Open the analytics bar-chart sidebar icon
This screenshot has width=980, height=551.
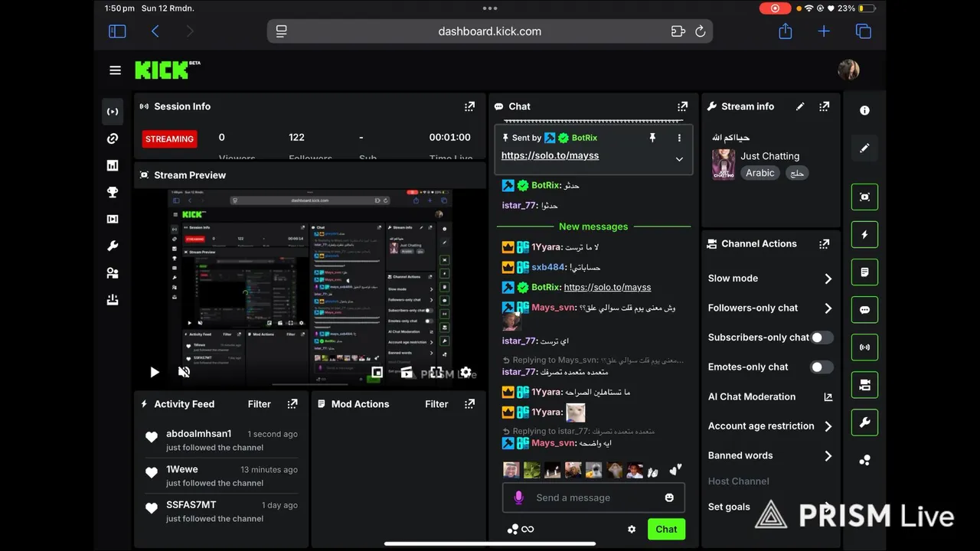(113, 165)
